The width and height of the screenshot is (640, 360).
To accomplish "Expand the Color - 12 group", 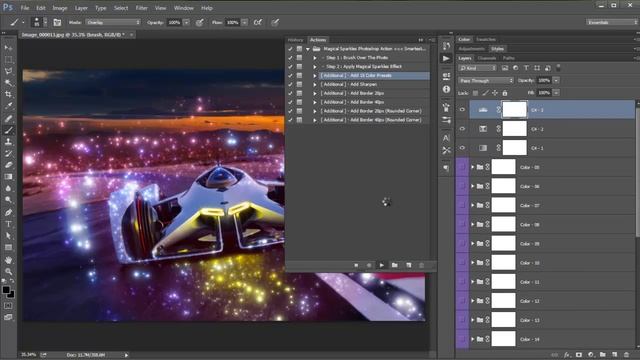I will click(x=473, y=301).
